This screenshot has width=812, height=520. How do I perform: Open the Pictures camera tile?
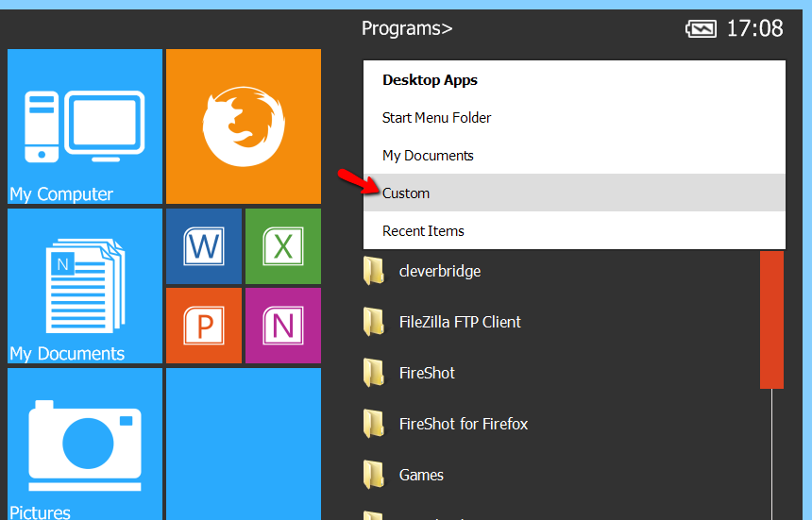(x=85, y=444)
